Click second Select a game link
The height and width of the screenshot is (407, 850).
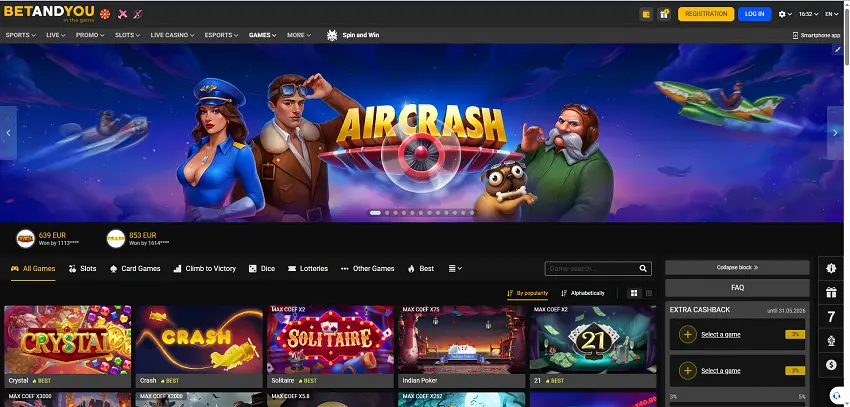tap(720, 371)
